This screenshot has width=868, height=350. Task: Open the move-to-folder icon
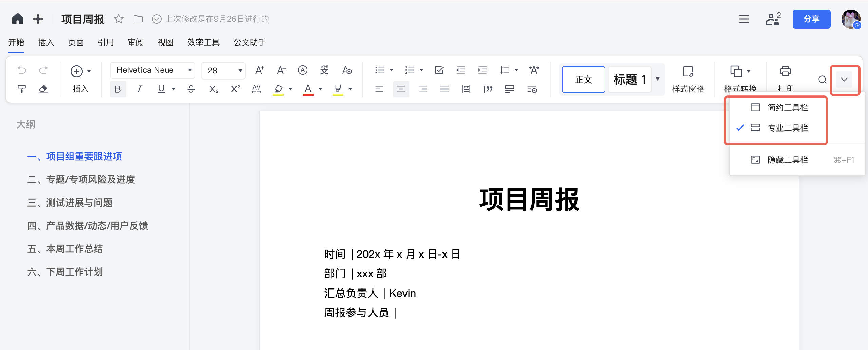pos(138,19)
